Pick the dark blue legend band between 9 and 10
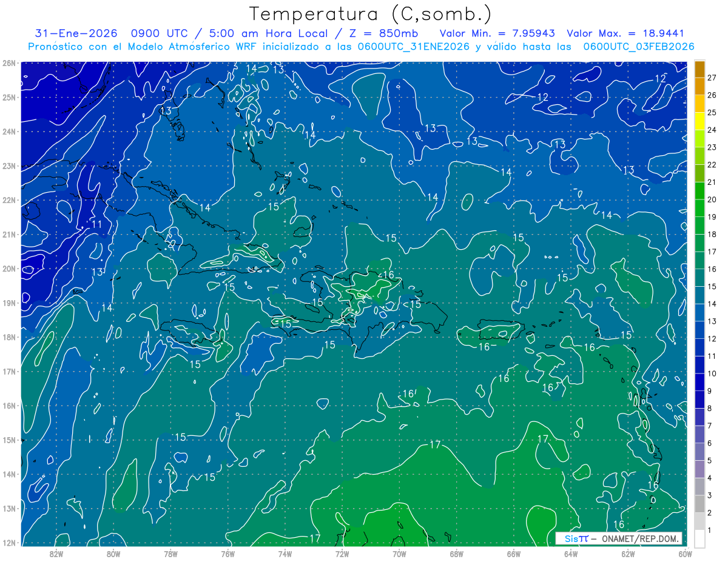The height and width of the screenshot is (562, 728). [x=699, y=383]
